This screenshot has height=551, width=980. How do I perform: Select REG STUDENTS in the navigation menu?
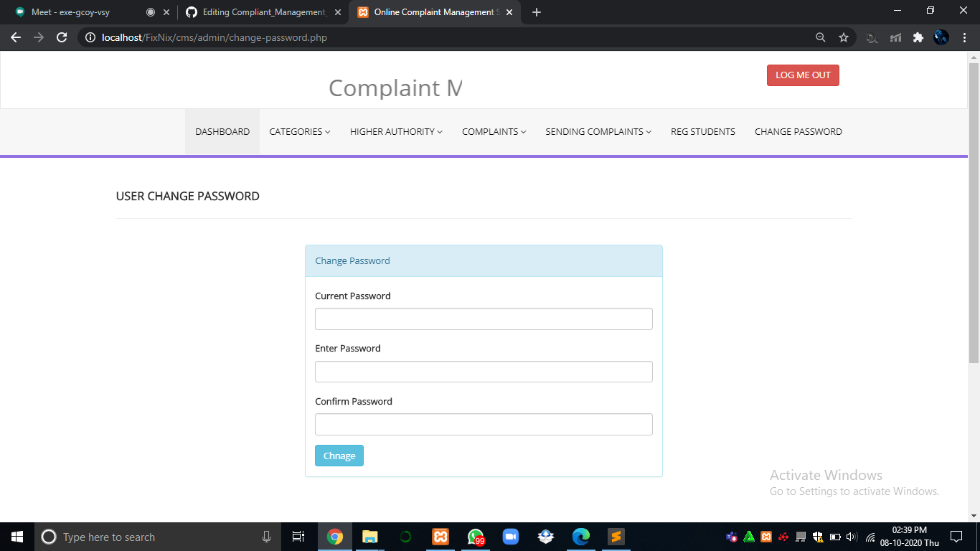coord(702,131)
